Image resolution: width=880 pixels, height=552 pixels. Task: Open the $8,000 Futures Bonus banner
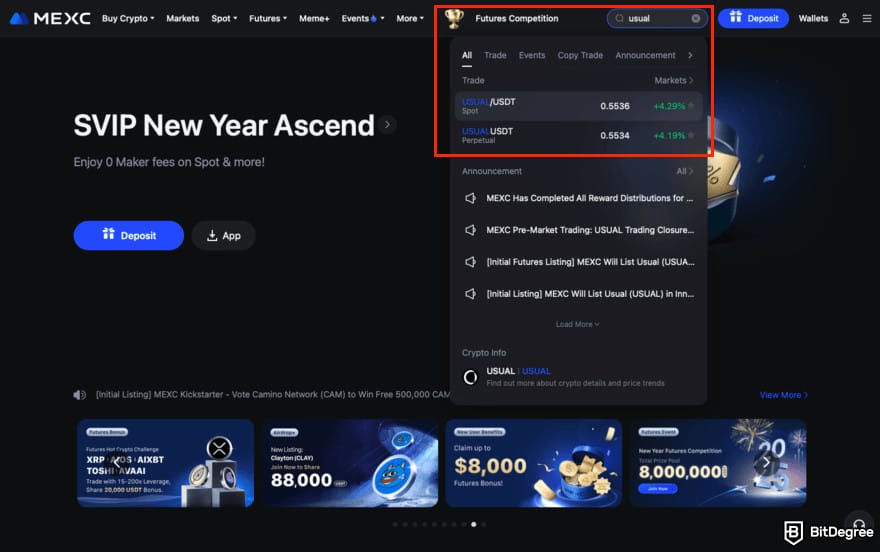534,463
